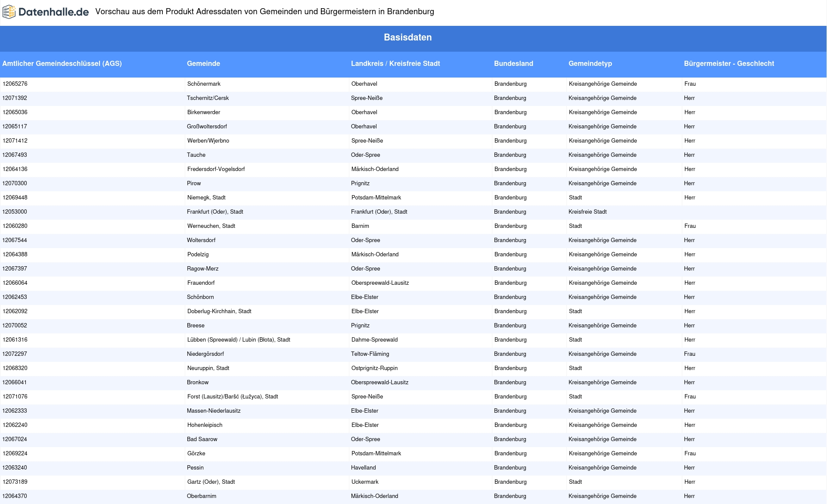Select the Hohenleipisch cell
This screenshot has height=504, width=827.
(x=267, y=425)
